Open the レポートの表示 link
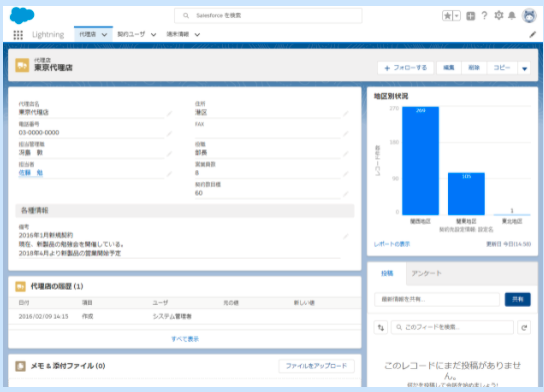The height and width of the screenshot is (392, 544). (x=392, y=244)
